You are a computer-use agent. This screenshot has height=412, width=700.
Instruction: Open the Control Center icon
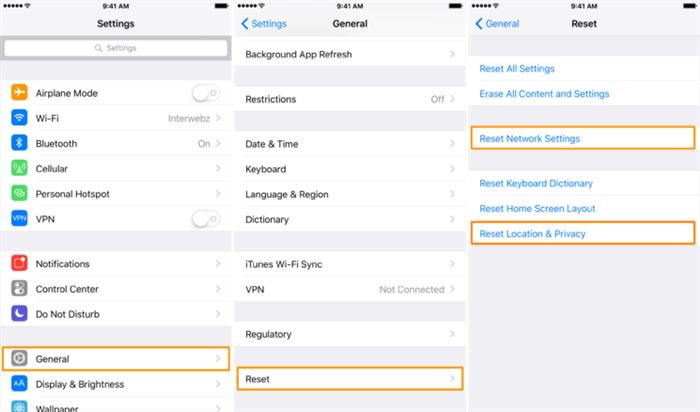(x=19, y=289)
